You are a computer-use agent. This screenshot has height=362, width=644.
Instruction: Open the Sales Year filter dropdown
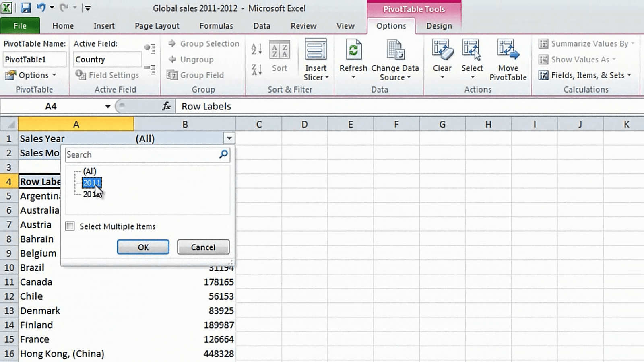click(x=229, y=138)
